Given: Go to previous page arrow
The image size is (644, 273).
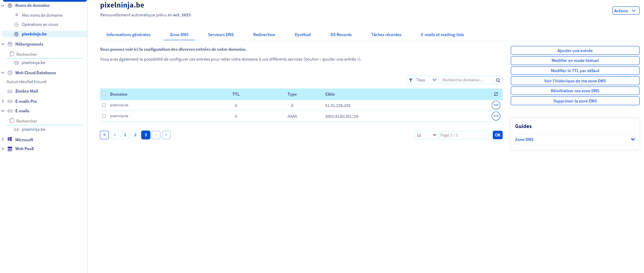Looking at the screenshot, I should [115, 135].
